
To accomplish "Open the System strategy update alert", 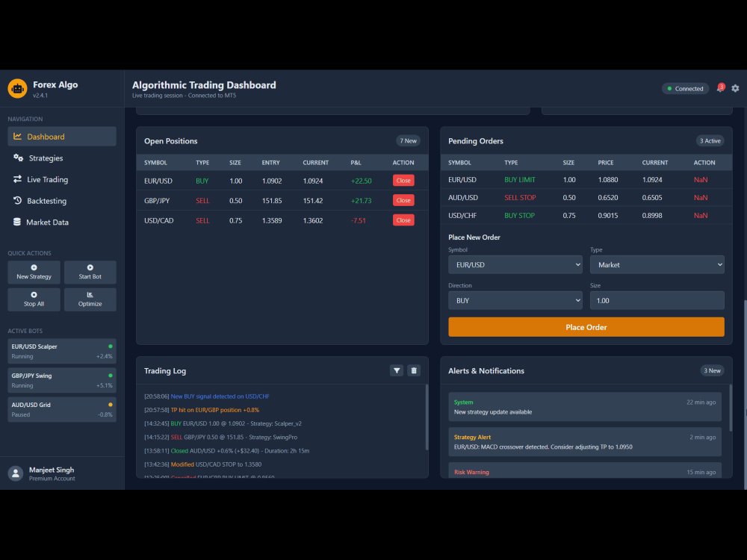I will coord(585,407).
